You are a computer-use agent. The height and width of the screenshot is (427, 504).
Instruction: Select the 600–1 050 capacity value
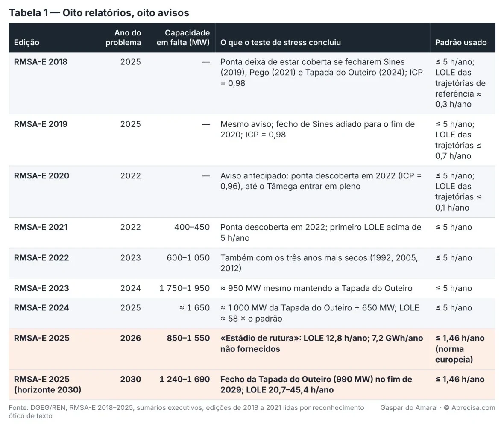point(188,257)
